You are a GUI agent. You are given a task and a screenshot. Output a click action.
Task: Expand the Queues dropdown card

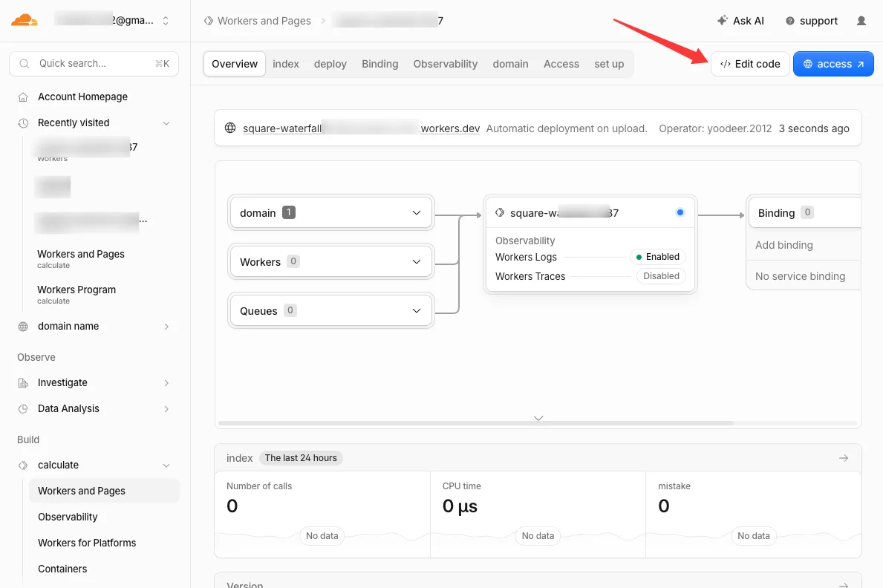click(x=331, y=311)
